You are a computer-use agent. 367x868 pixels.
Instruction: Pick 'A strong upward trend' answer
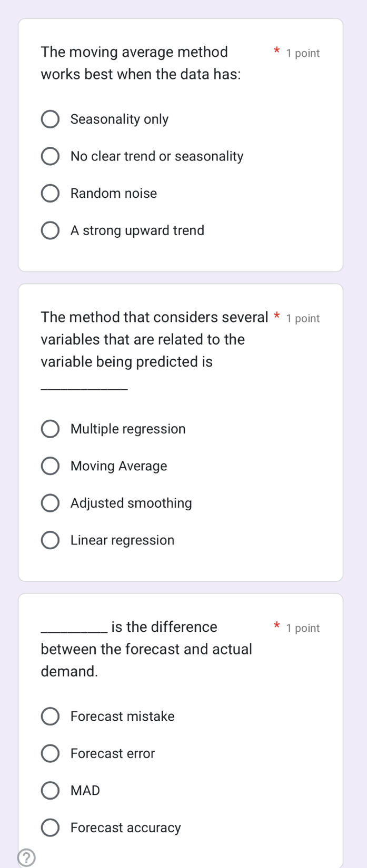(x=50, y=230)
